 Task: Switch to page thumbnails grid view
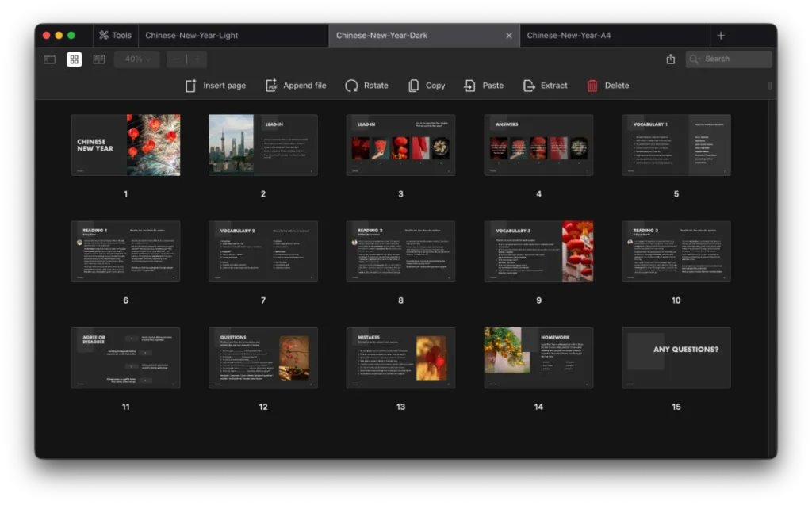[x=74, y=59]
